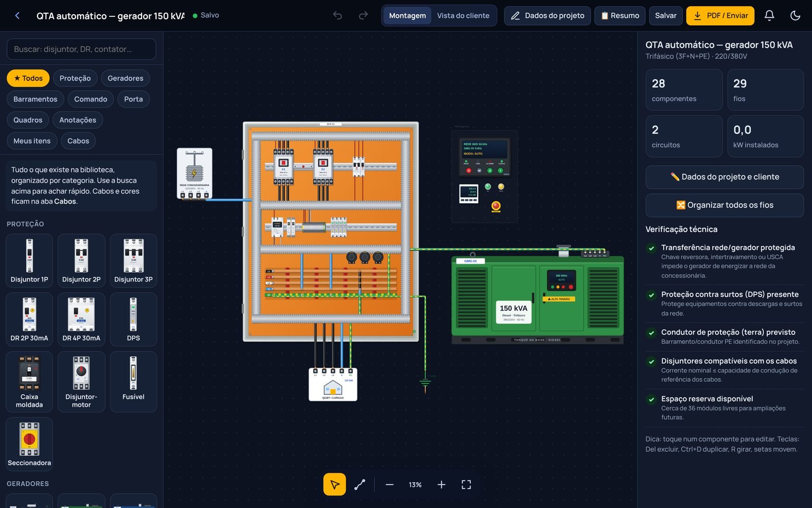Open Dados do projeto in top bar
Screen dimensions: 812x508
click(548, 16)
